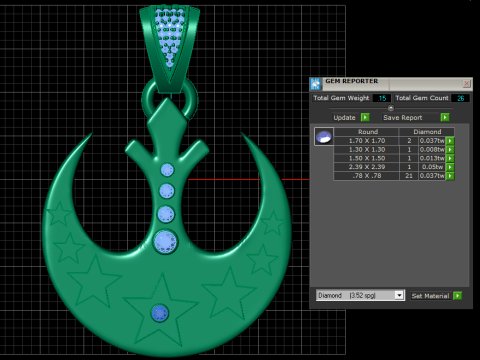Select the 2.39 X 2.39 size cell

click(x=367, y=167)
